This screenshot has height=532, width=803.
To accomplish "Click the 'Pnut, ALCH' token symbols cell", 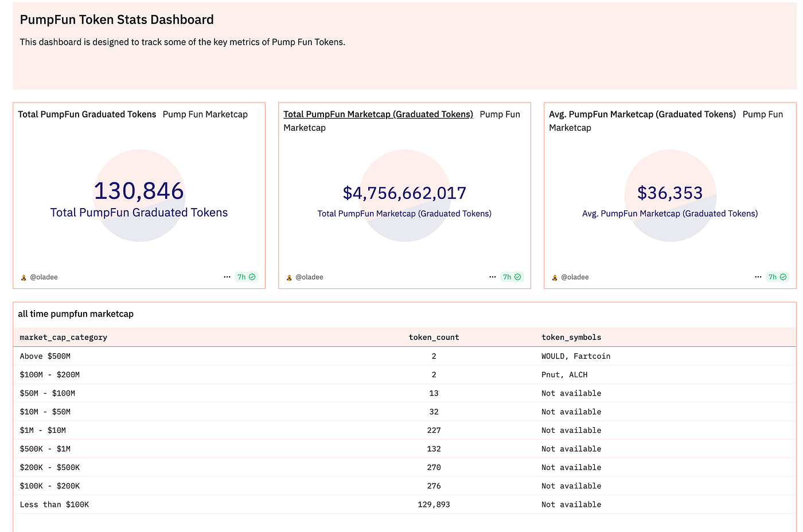I will pyautogui.click(x=564, y=374).
